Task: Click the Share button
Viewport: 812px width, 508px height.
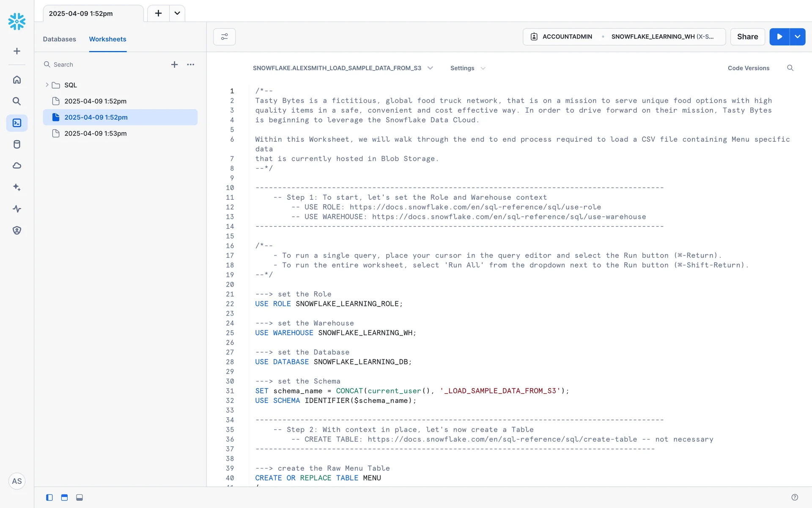Action: pyautogui.click(x=747, y=37)
